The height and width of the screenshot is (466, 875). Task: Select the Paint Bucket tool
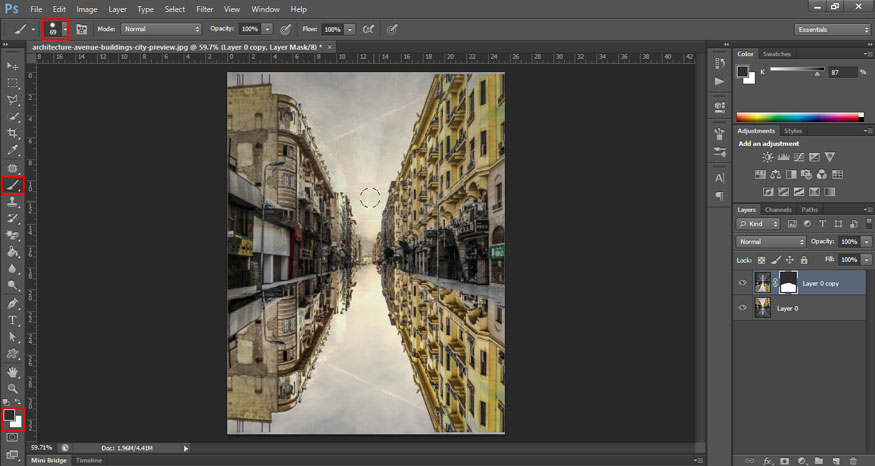[x=12, y=252]
